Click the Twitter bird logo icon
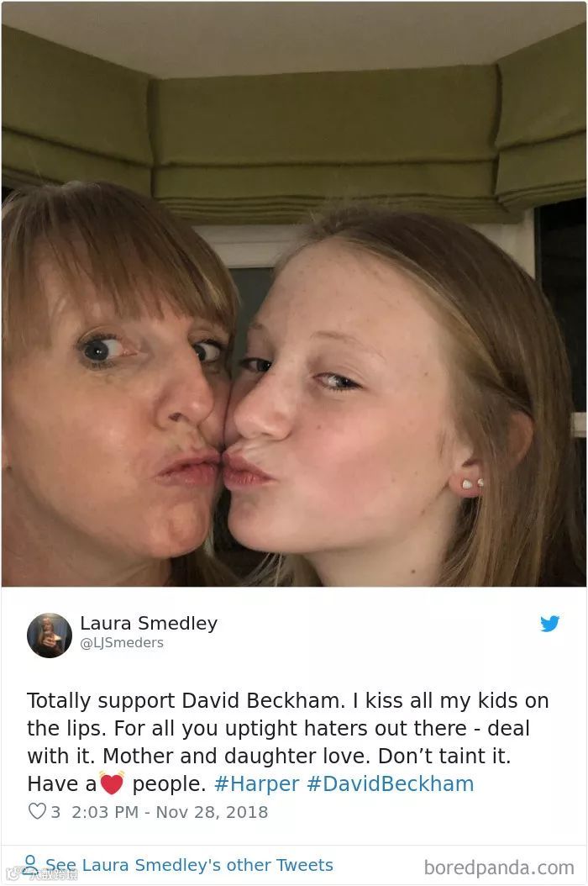 click(x=549, y=623)
